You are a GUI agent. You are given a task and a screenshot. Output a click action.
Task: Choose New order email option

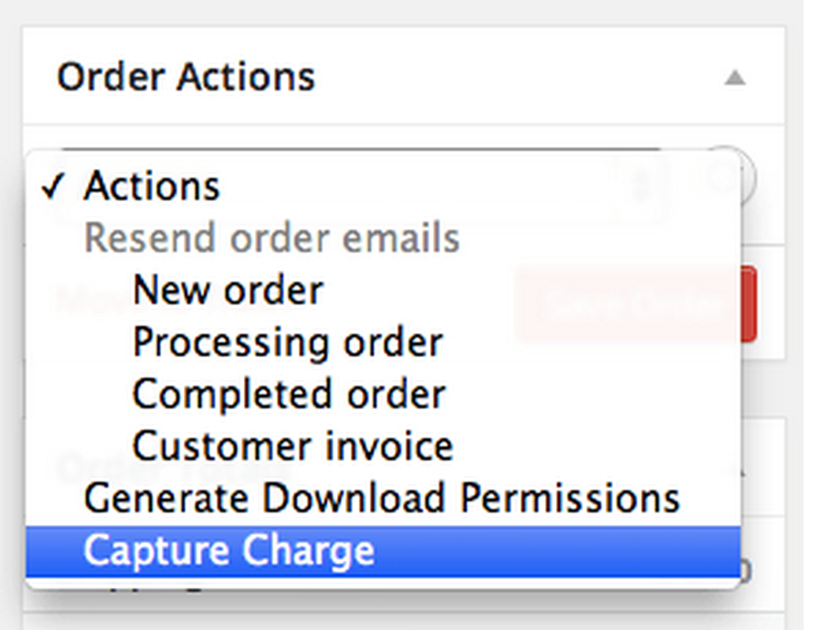tap(227, 291)
